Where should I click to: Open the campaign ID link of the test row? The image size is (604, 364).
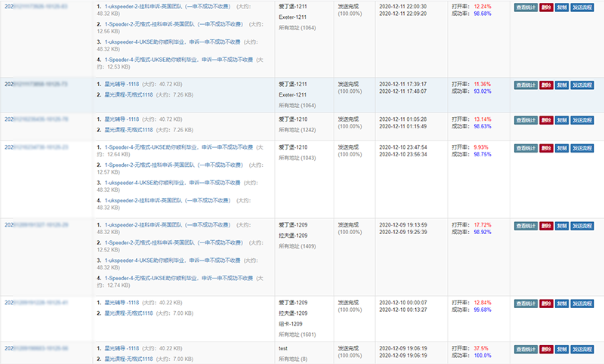click(35, 348)
